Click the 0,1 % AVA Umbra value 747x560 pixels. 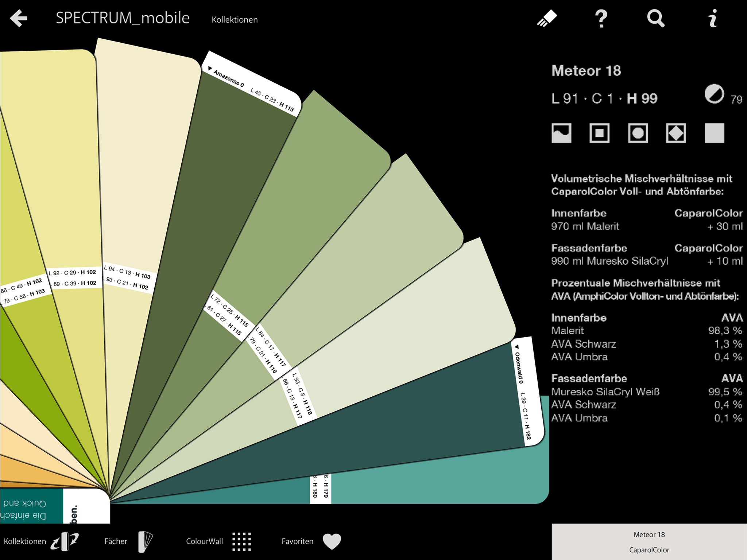(728, 418)
